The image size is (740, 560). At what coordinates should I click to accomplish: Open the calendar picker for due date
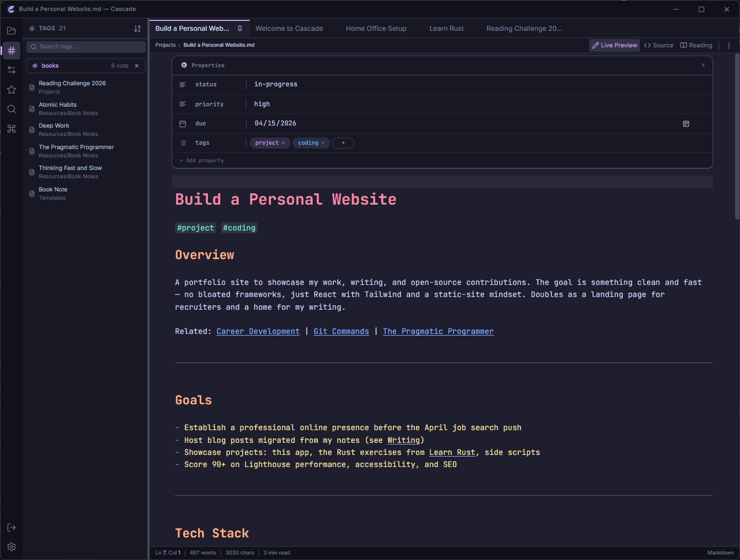tap(686, 124)
